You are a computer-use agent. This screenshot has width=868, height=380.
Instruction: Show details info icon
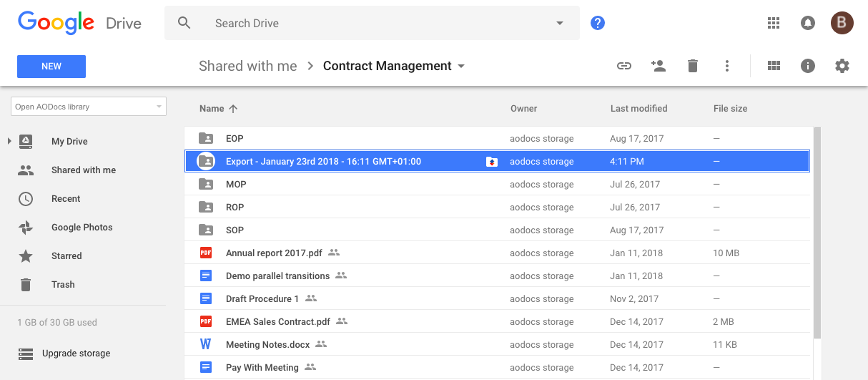coord(808,66)
